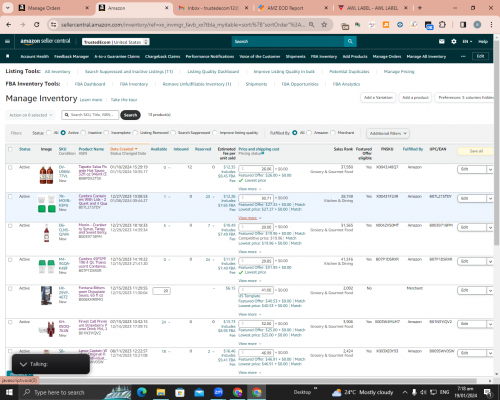Open Chrome three-dot menu
The width and height of the screenshot is (500, 400).
491,25
